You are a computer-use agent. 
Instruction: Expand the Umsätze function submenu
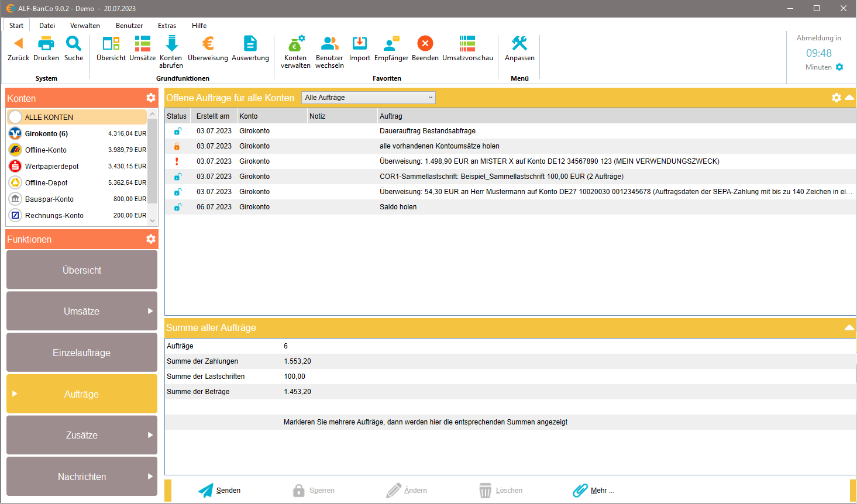(x=150, y=311)
